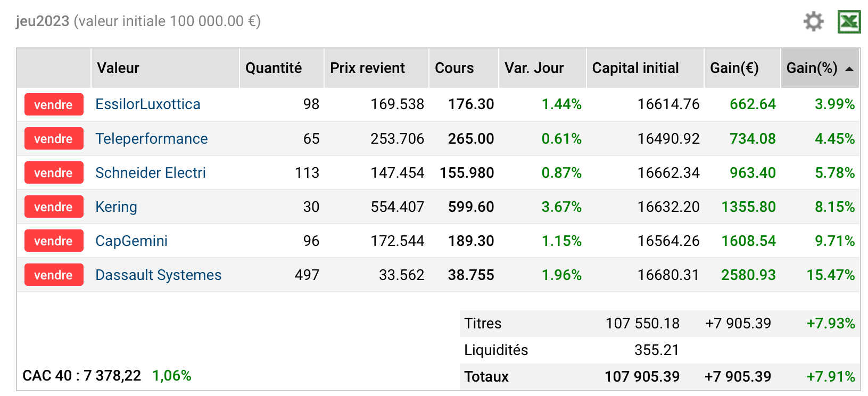Sell the Kering shares
Screen dimensions: 868x396
coord(54,207)
